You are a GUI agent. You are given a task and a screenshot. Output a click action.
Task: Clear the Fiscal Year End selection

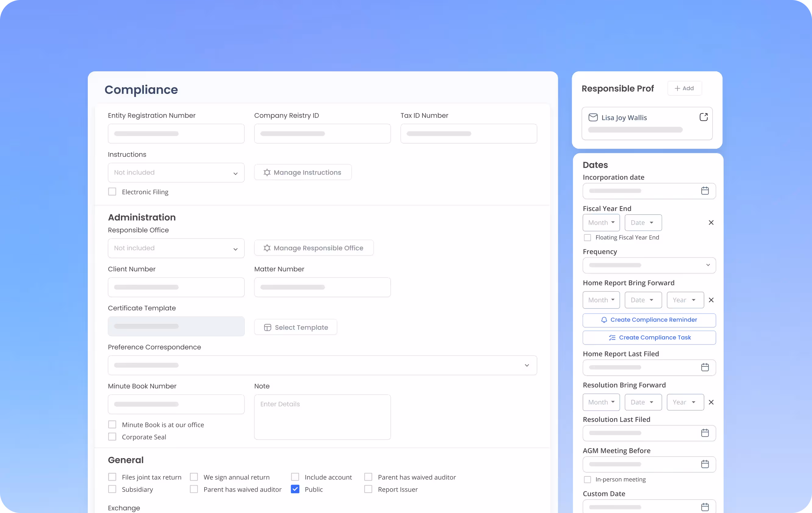[x=711, y=222]
